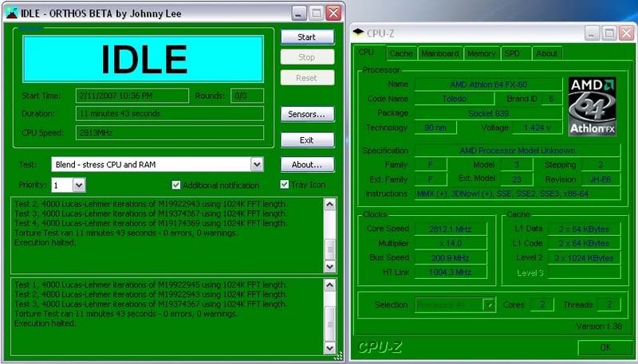The image size is (638, 364).
Task: Minimize the ORTHOS window
Action: [x=299, y=14]
